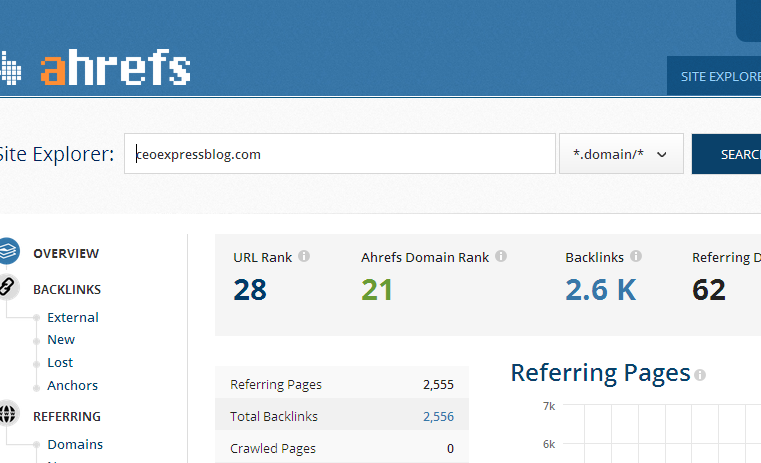
Task: Click the Site Explorer domain input field
Action: (340, 154)
